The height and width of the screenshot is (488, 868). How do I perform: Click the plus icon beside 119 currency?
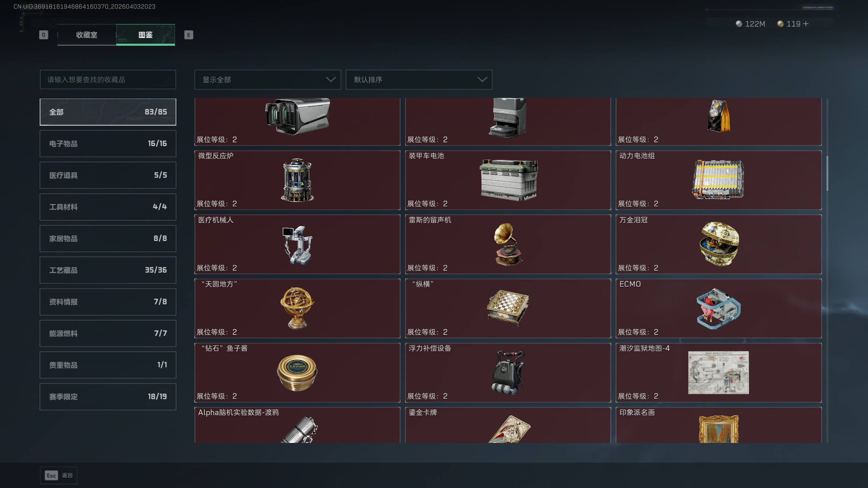(806, 24)
